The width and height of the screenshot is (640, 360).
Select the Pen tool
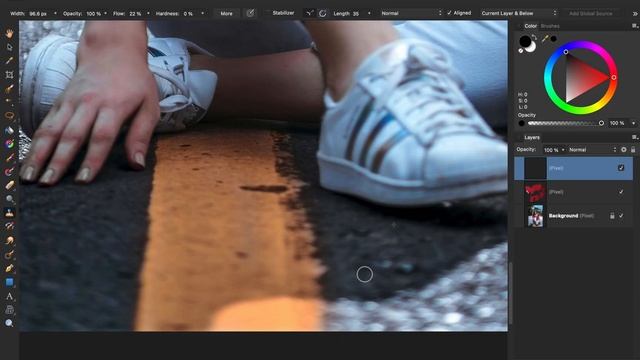pyautogui.click(x=9, y=269)
